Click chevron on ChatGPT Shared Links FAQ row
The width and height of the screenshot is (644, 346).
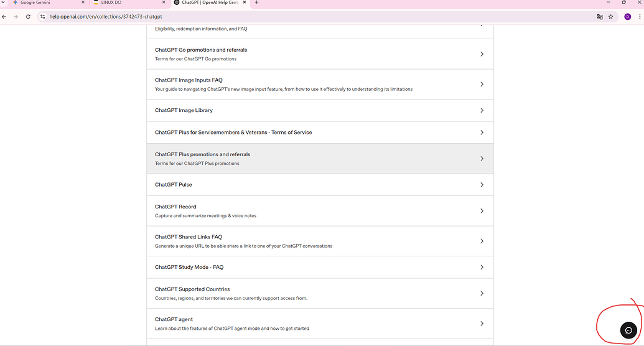pyautogui.click(x=482, y=241)
